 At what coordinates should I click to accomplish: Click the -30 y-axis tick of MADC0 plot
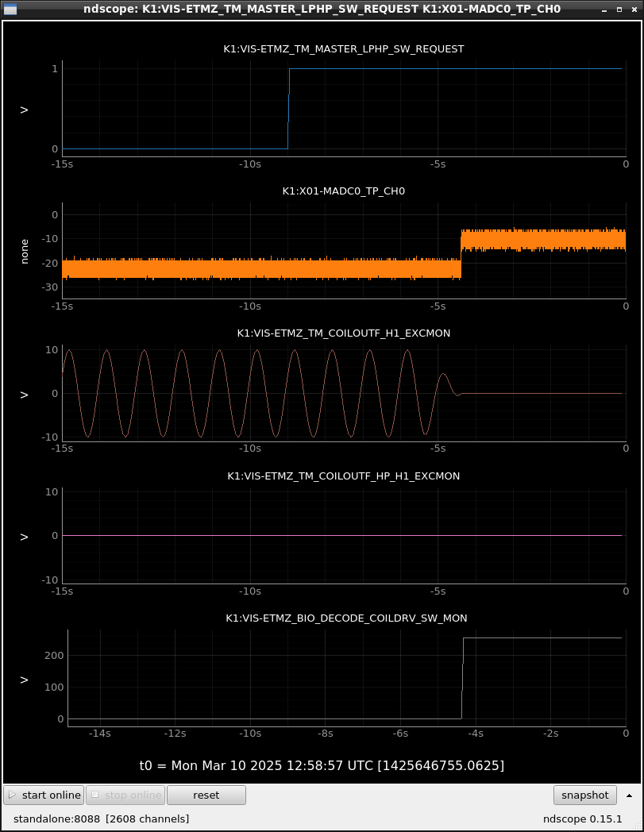[50, 287]
